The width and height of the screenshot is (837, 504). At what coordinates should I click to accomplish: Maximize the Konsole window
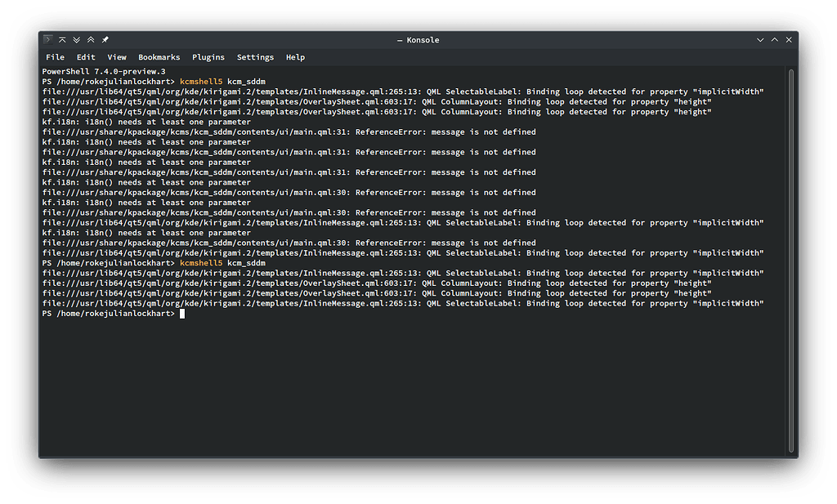[776, 40]
